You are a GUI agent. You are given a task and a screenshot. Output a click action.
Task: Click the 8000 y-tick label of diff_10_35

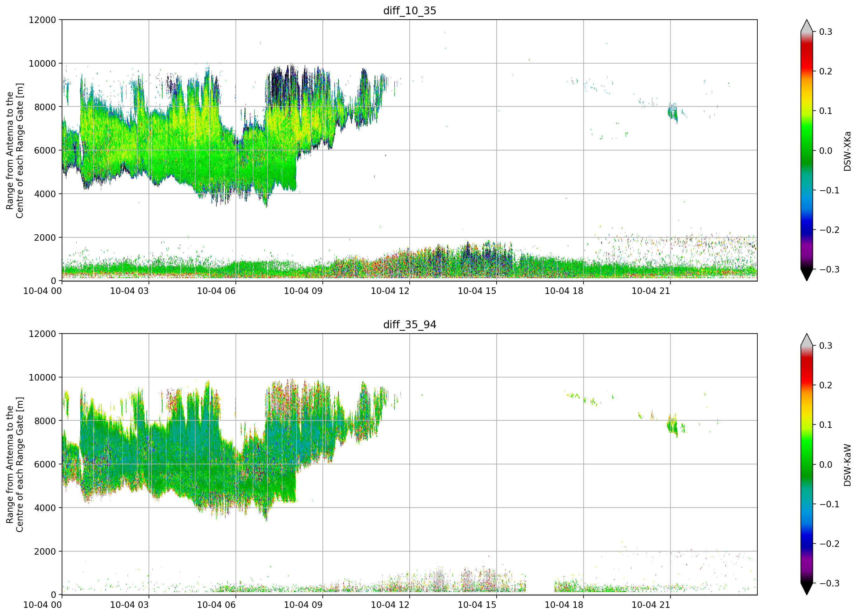click(x=45, y=107)
